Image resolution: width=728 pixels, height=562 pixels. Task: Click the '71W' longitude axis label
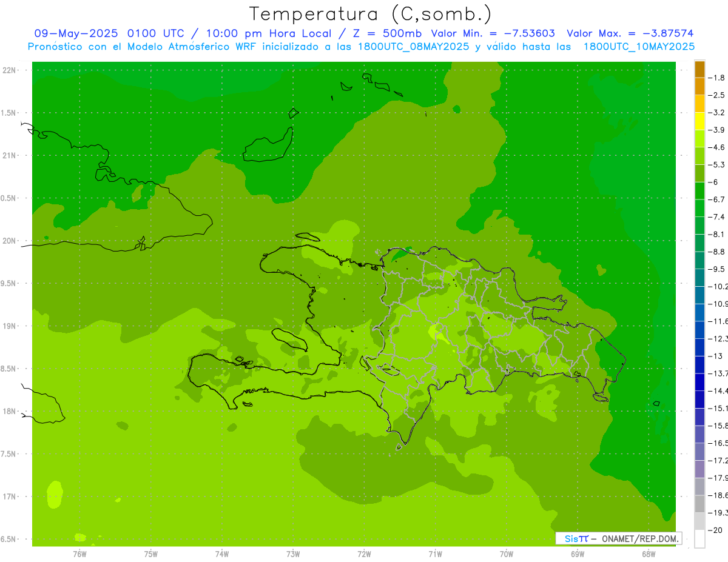[435, 554]
